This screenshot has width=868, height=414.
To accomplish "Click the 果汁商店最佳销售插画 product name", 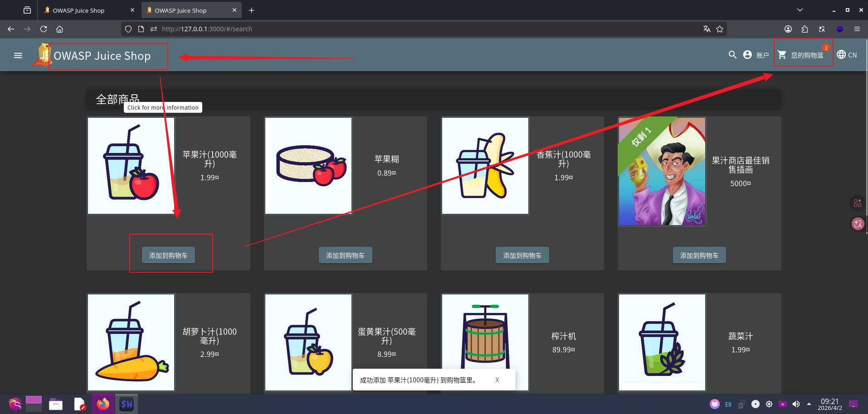I will click(x=741, y=165).
